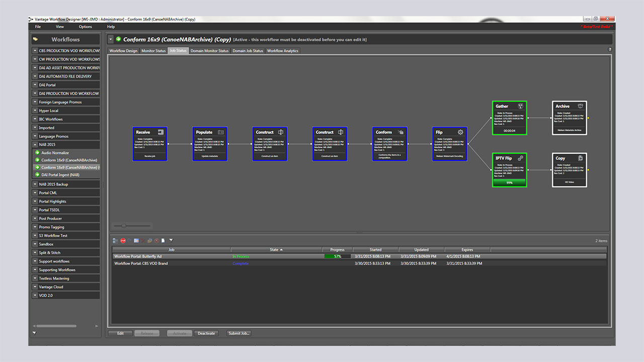
Task: Open the Options menu
Action: coord(86,27)
